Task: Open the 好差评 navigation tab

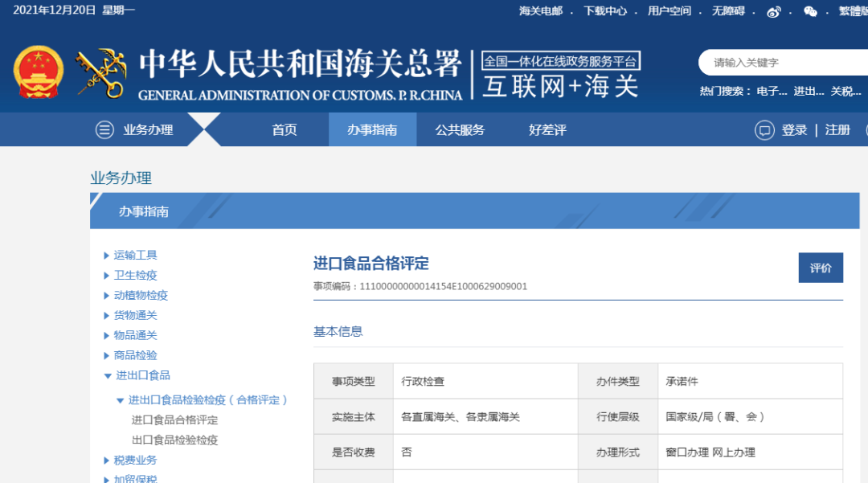Action: coord(547,130)
